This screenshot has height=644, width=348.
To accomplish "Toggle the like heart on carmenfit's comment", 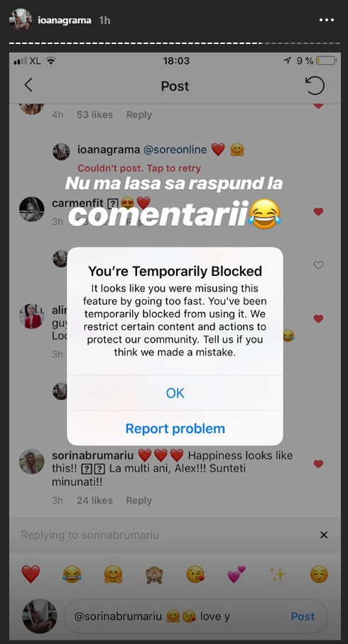I will pos(318,211).
